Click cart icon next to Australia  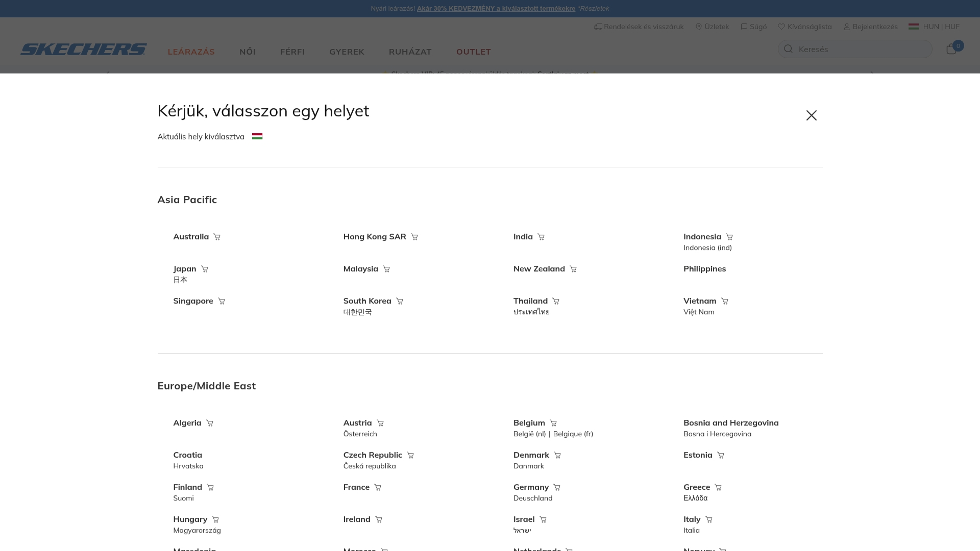click(217, 237)
